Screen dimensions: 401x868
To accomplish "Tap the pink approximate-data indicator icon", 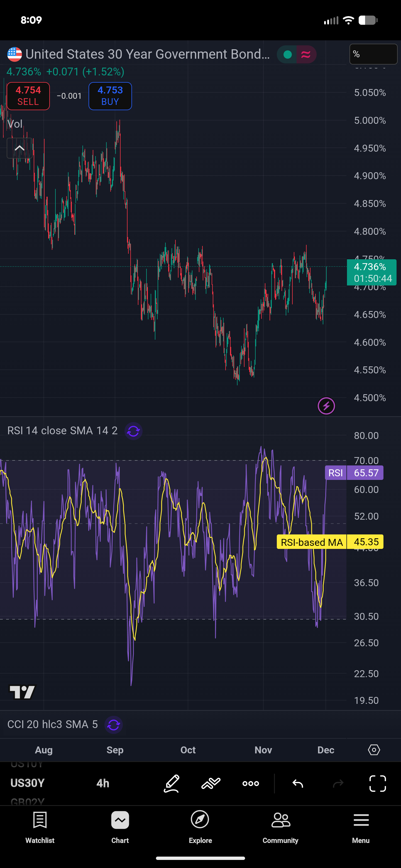I will [306, 54].
